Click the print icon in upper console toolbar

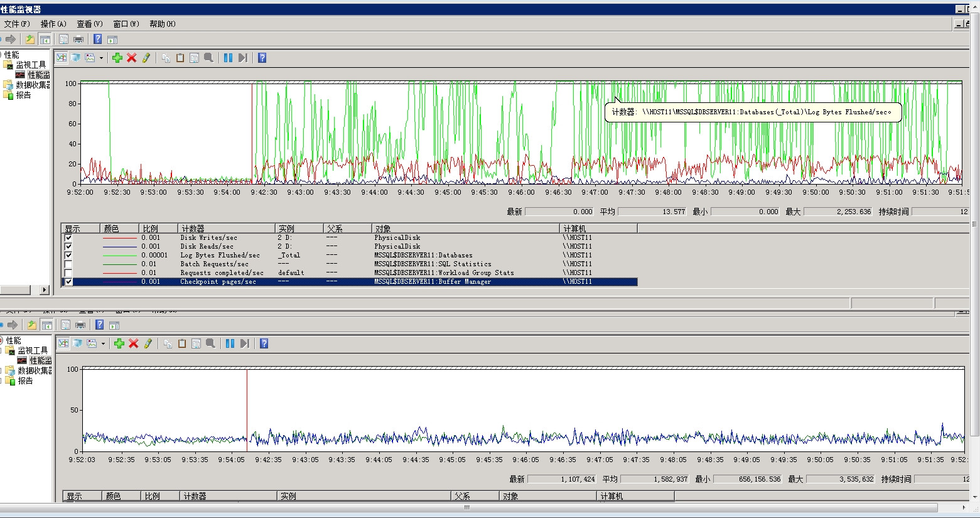pos(78,39)
